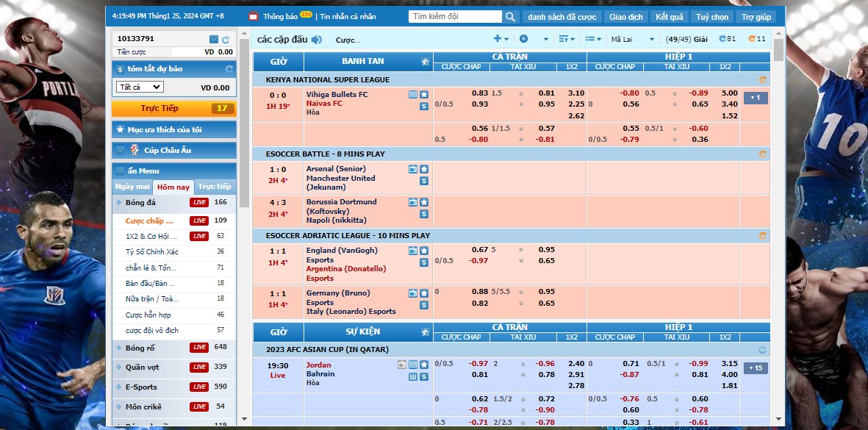Click orange Trực Tiếp 17 button
Viewport: 868px width, 430px height.
click(x=174, y=109)
